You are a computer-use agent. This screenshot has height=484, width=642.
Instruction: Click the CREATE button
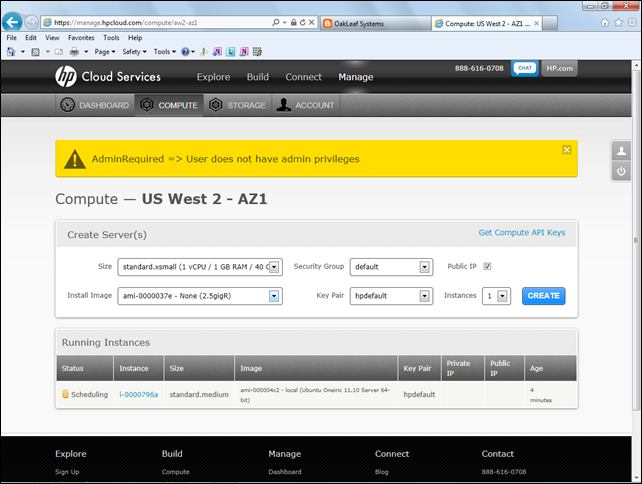point(543,296)
